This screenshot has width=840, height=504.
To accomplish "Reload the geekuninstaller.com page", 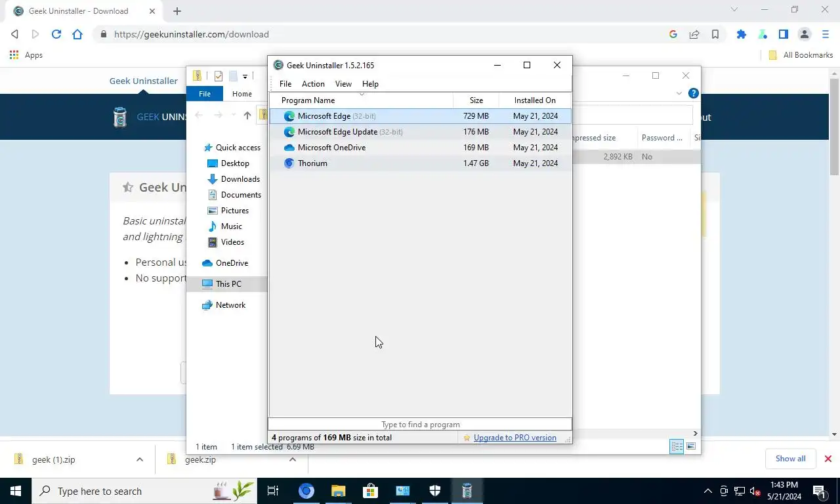I will click(x=56, y=34).
